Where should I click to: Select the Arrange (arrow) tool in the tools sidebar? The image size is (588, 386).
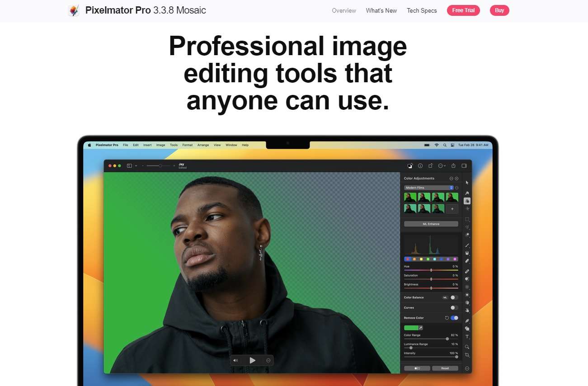coord(467,183)
